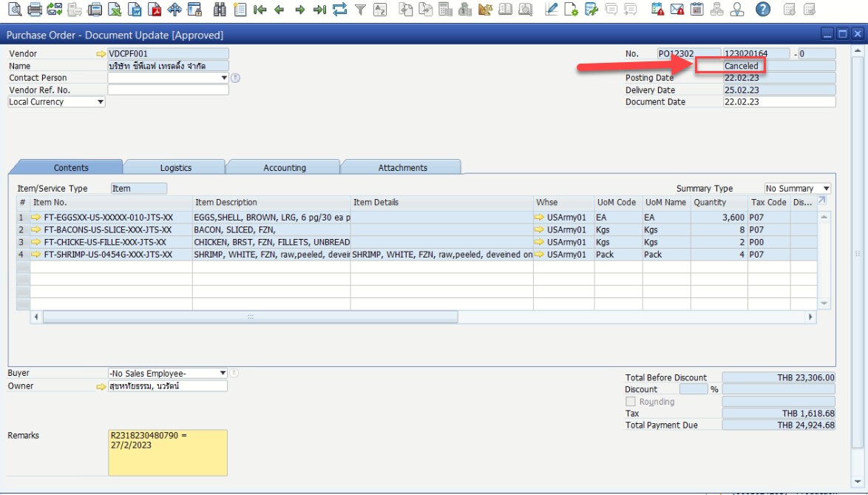Screen dimensions: 868x495
Task: Click the Refresh record icon
Action: pos(339,10)
